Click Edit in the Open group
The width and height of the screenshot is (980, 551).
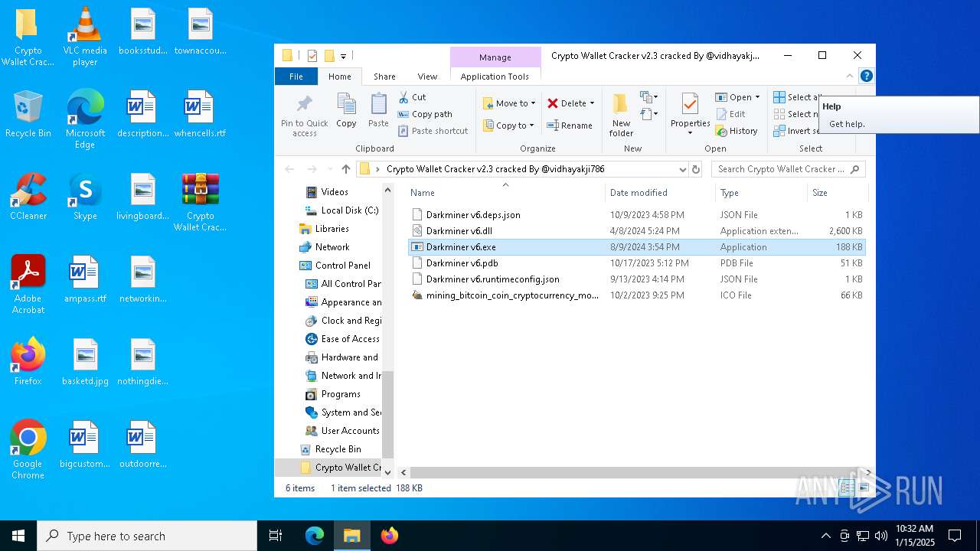click(x=730, y=114)
